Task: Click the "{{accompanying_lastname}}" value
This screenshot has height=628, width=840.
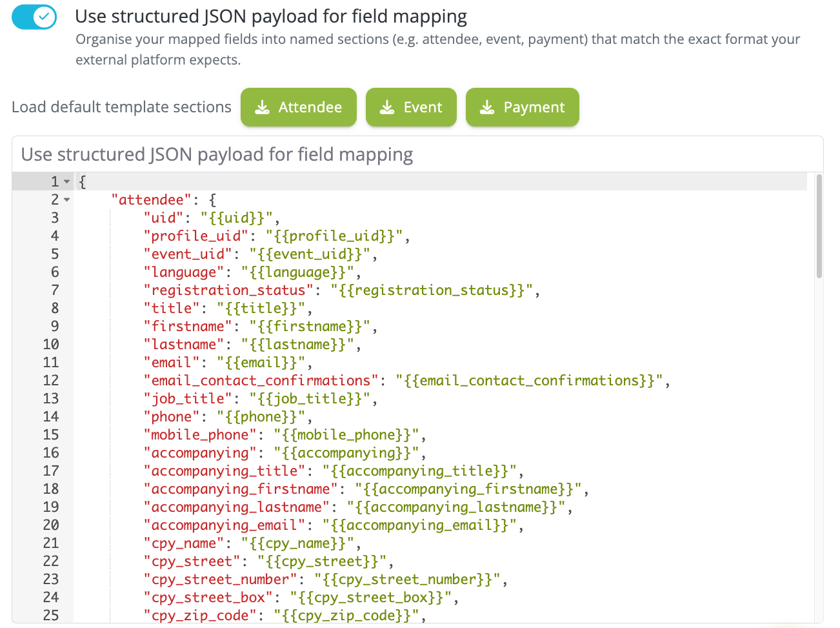Action: pyautogui.click(x=457, y=507)
